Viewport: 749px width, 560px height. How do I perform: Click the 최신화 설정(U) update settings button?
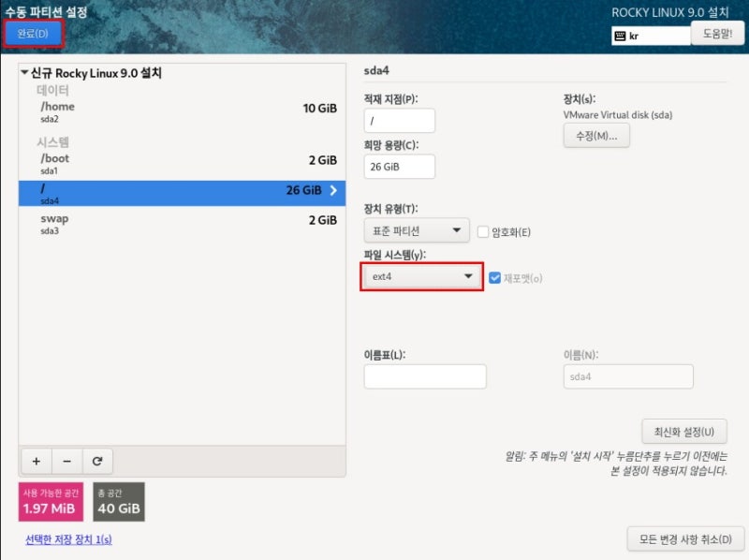684,432
